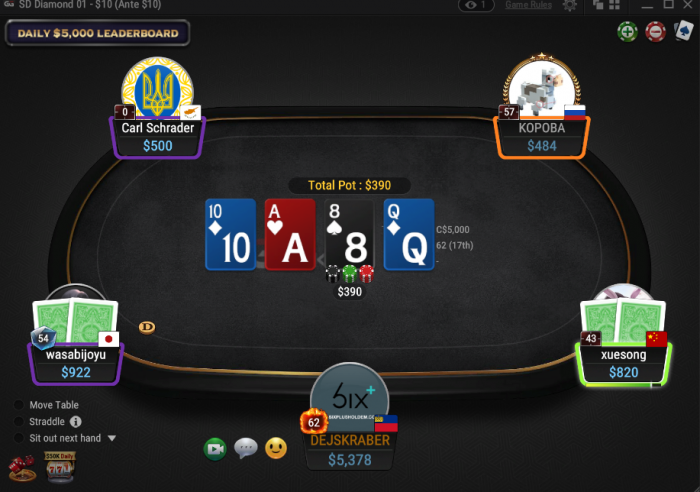Select Carl Schrader's player avatar
Viewport: 700px width, 492px height.
click(x=158, y=89)
